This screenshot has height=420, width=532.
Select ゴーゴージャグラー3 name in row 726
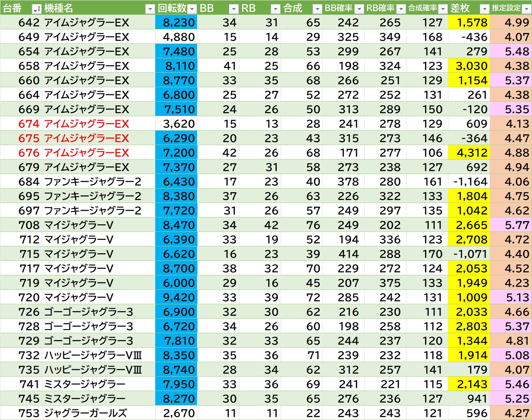(x=99, y=312)
